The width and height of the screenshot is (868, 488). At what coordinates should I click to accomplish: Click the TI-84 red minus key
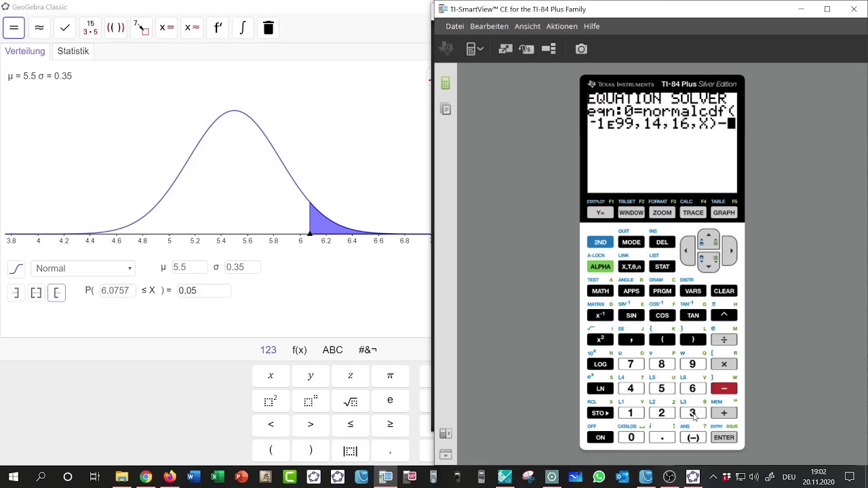pos(724,388)
